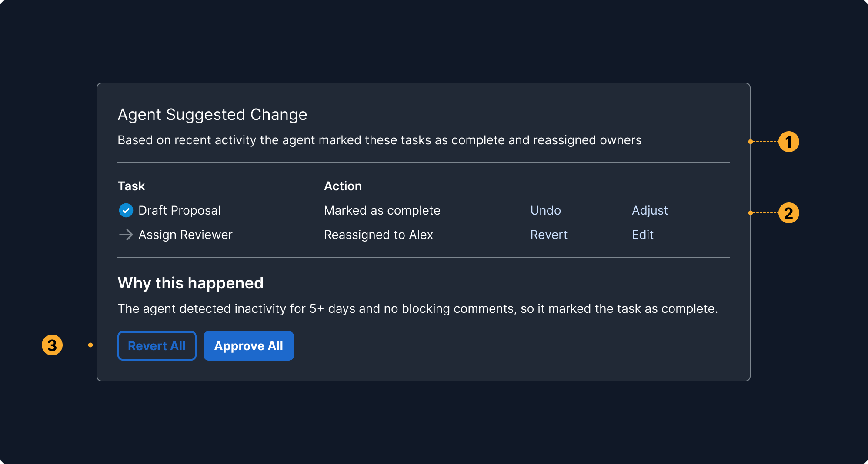This screenshot has width=868, height=464.
Task: Click the blue checkmark beside Draft Proposal
Action: click(x=126, y=211)
